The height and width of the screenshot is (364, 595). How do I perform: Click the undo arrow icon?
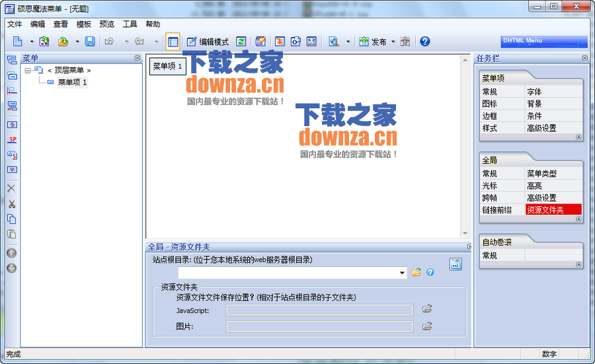click(x=109, y=42)
